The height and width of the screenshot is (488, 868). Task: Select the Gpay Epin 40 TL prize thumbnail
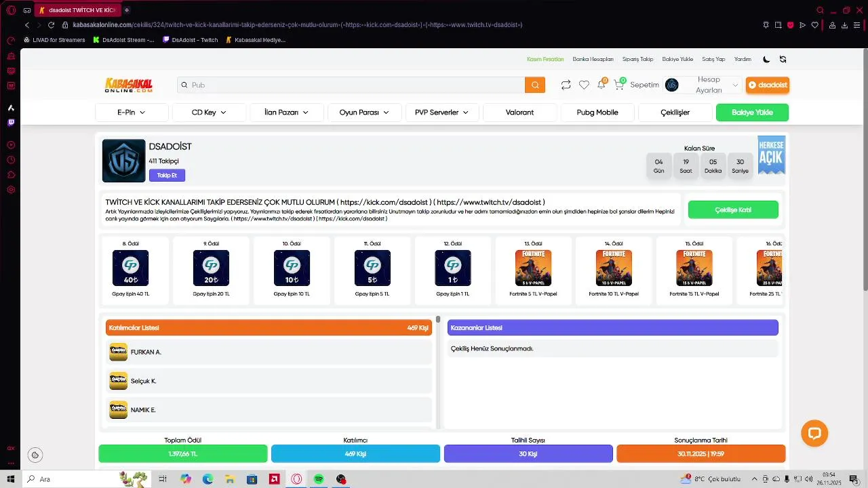pos(130,268)
